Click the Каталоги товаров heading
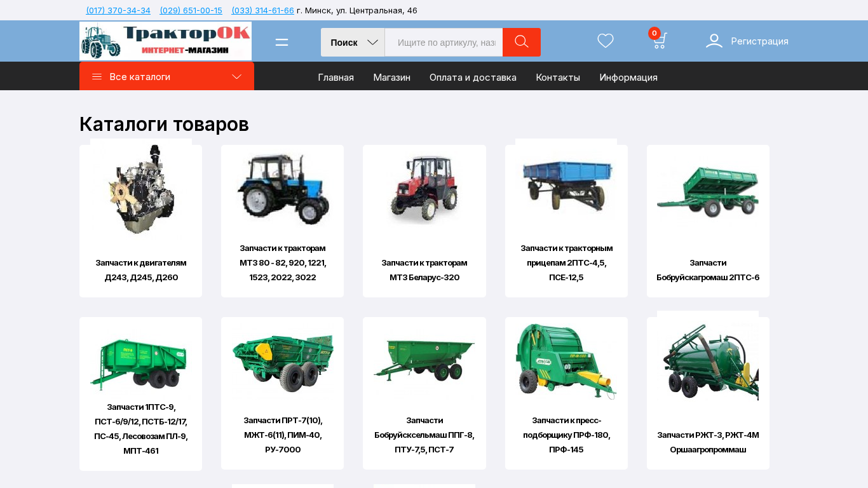The image size is (868, 488). coord(164,124)
